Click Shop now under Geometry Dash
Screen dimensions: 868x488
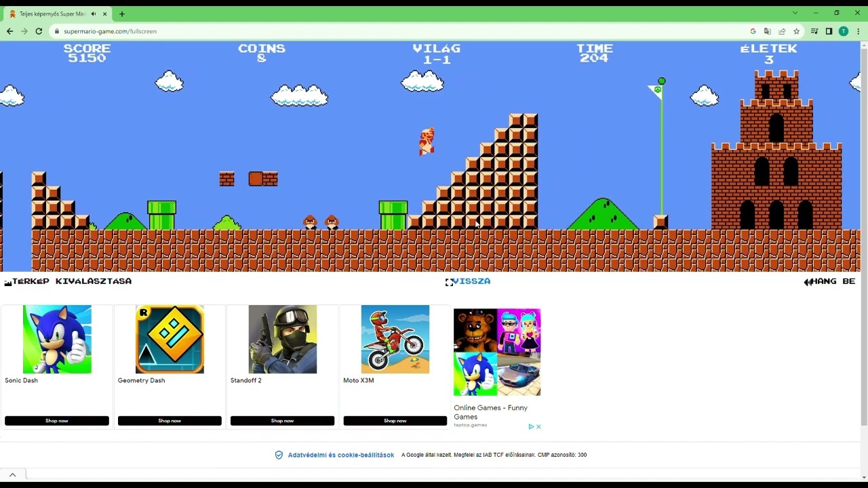[x=170, y=421]
